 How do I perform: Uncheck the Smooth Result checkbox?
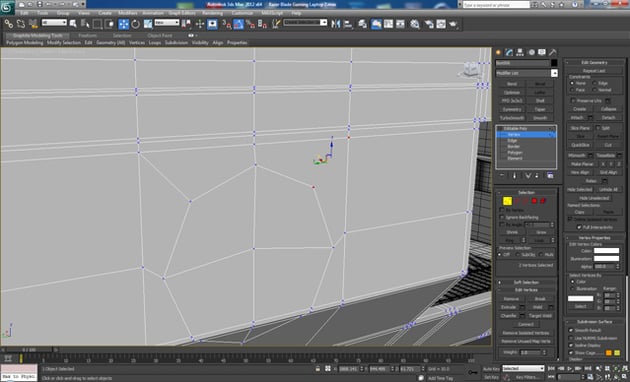click(571, 330)
